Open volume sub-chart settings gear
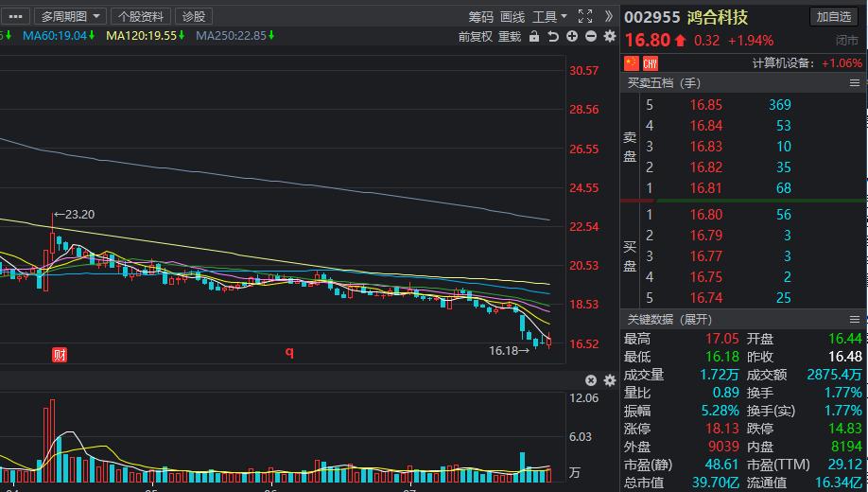 pos(610,380)
